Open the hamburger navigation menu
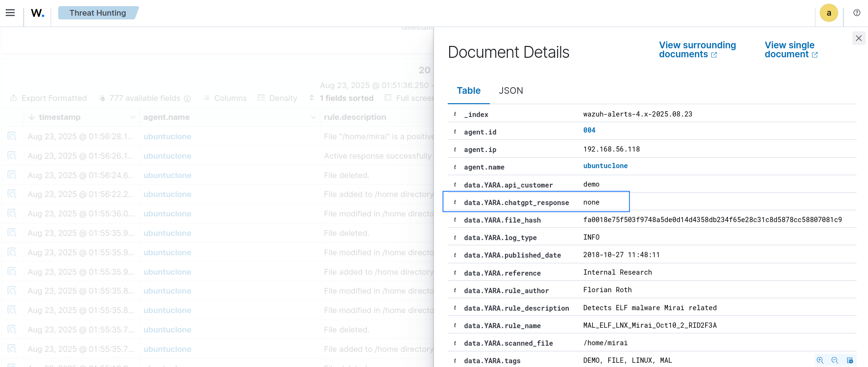This screenshot has height=367, width=868. (10, 13)
